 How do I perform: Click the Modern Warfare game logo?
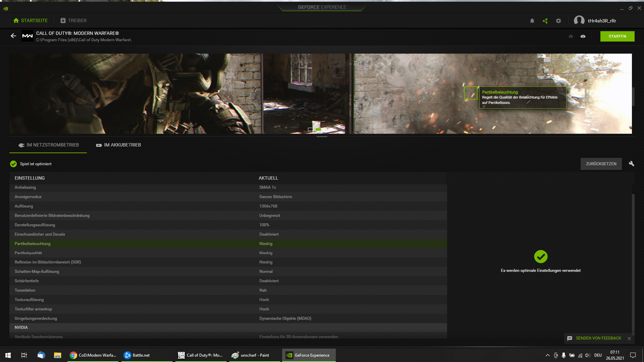click(x=27, y=36)
